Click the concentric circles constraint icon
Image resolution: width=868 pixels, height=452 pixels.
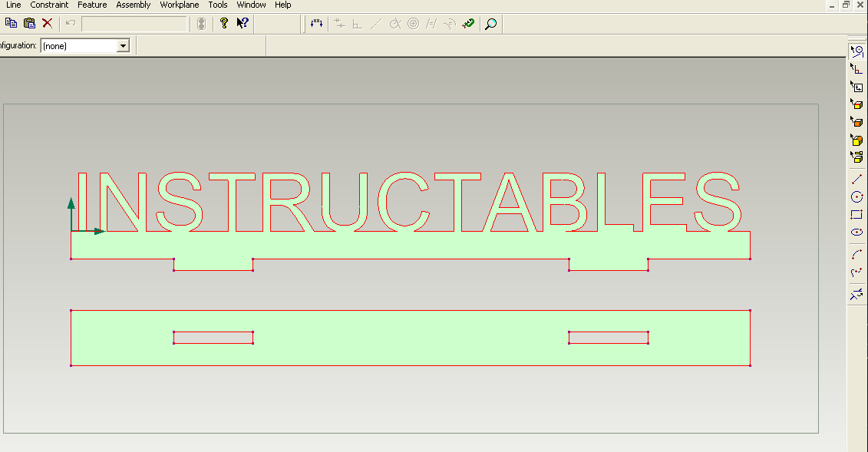[x=413, y=24]
